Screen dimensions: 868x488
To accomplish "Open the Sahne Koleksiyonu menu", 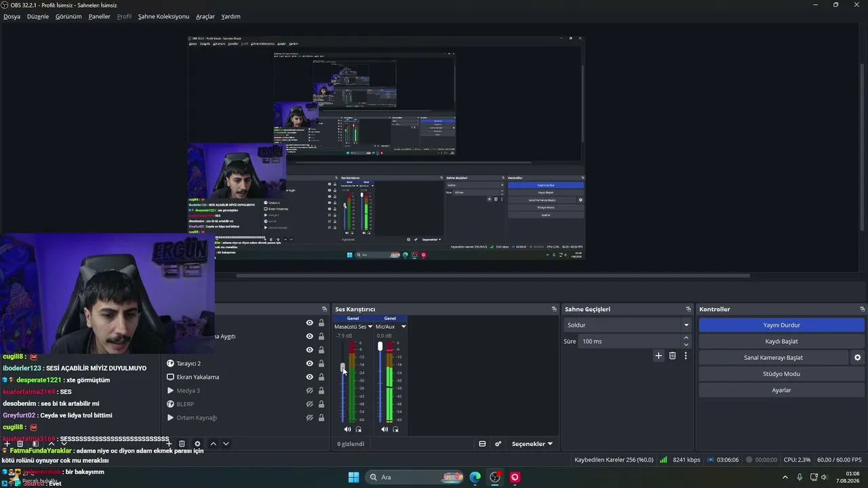I will pyautogui.click(x=163, y=16).
